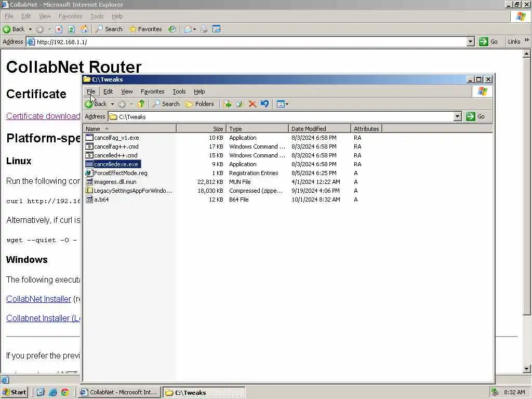Launch Chrome from Quick Launch

64,392
